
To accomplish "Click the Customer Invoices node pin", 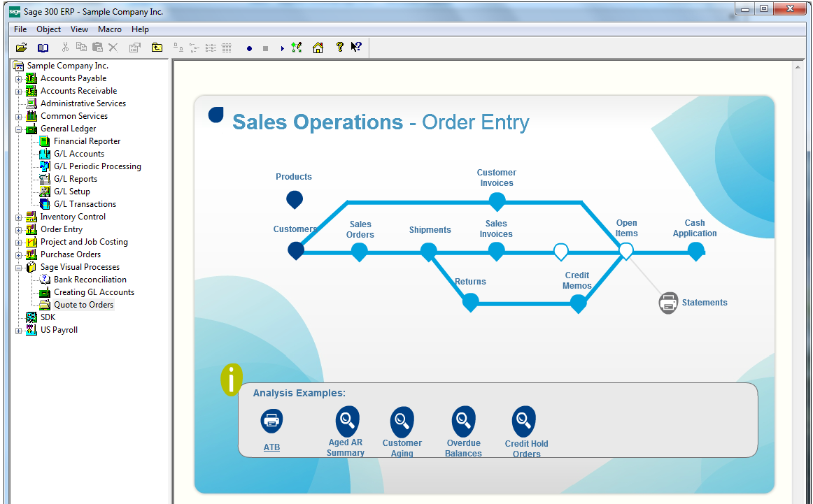I will (x=497, y=201).
